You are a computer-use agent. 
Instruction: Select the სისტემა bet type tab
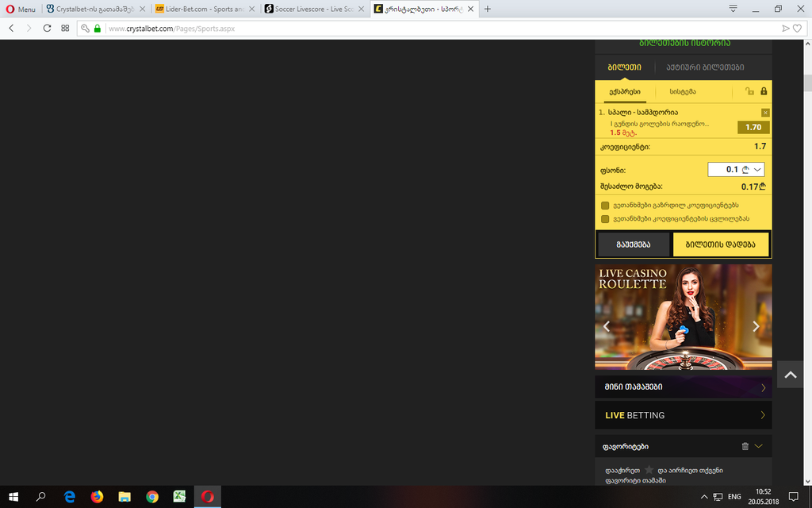[x=683, y=92]
